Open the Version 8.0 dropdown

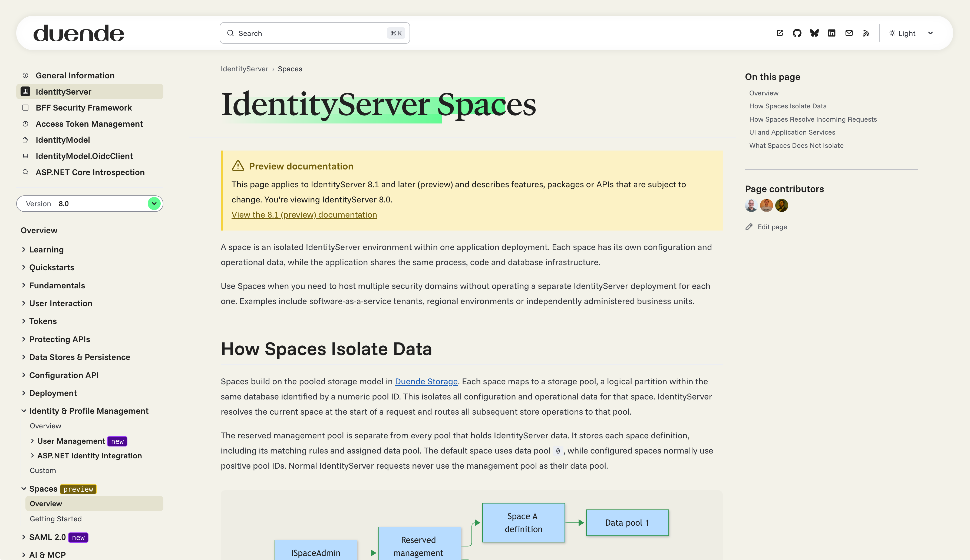coord(90,204)
